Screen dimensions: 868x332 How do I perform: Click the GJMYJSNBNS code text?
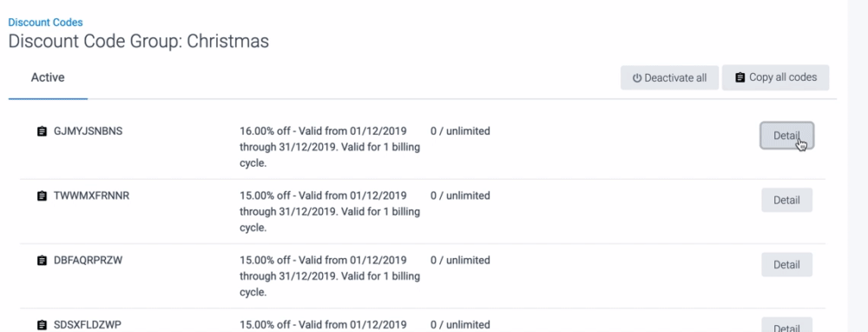click(x=88, y=131)
